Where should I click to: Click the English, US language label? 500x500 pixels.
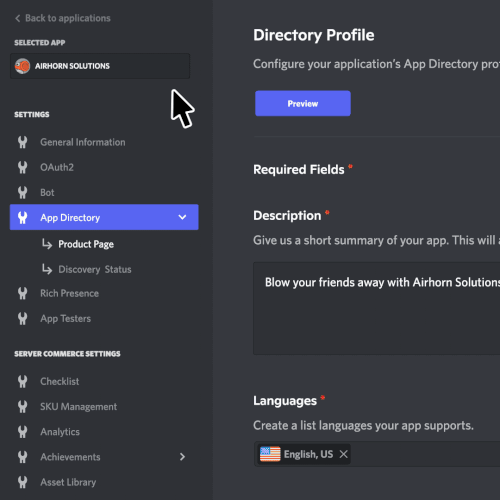point(308,454)
